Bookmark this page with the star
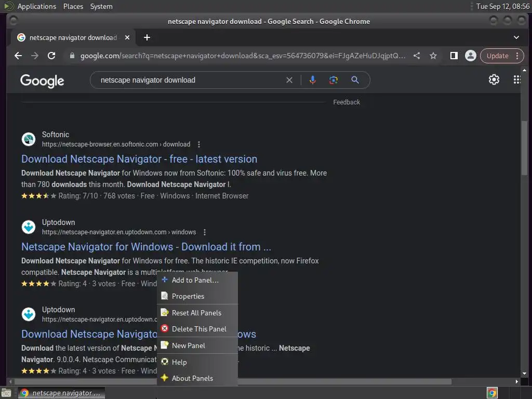The width and height of the screenshot is (532, 399). 433,56
